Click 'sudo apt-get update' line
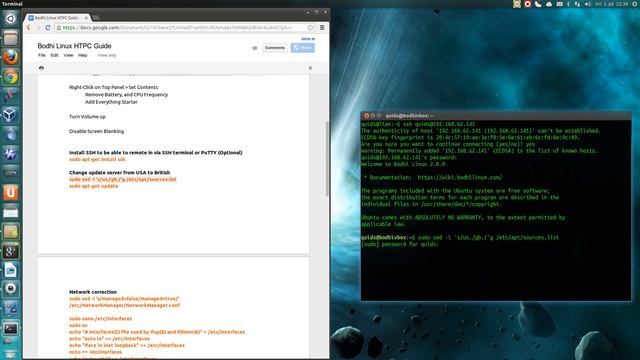Viewport: 640px width, 360px height. pyautogui.click(x=93, y=186)
